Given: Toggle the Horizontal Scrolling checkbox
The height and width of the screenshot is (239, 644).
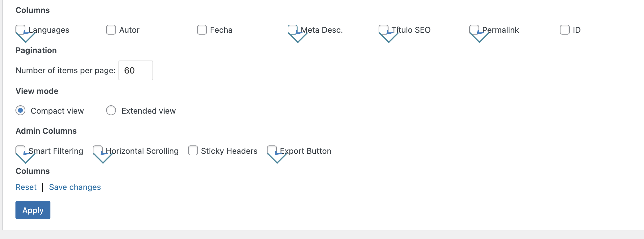Looking at the screenshot, I should click(98, 151).
